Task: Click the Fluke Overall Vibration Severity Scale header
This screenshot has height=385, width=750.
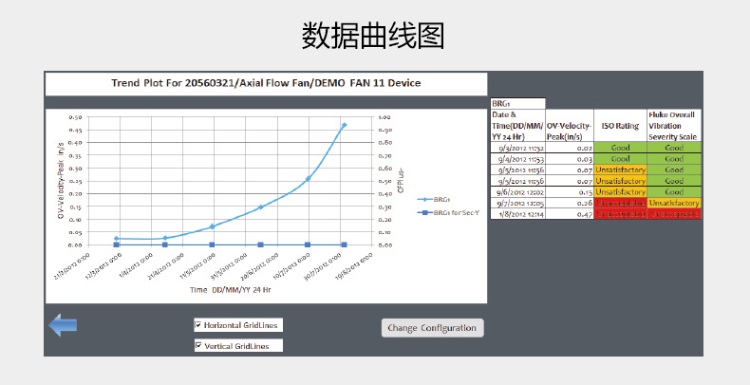Action: [674, 126]
